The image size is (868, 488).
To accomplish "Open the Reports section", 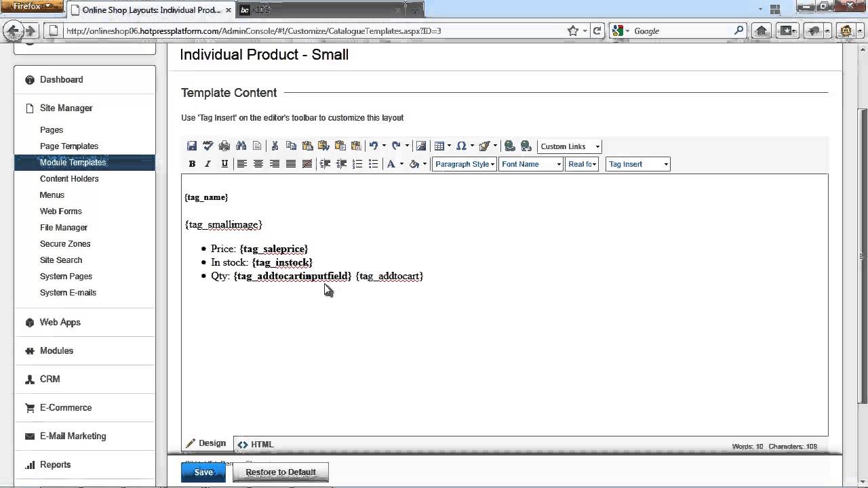I will coord(55,464).
